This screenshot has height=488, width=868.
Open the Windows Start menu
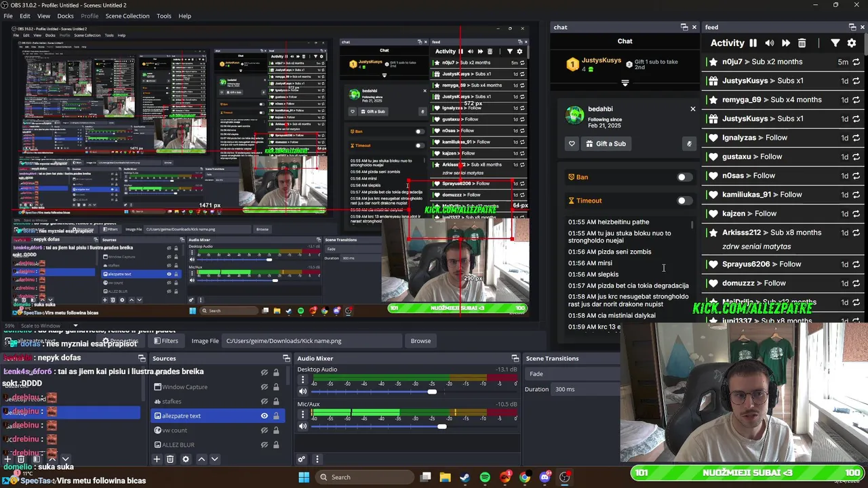pos(304,477)
